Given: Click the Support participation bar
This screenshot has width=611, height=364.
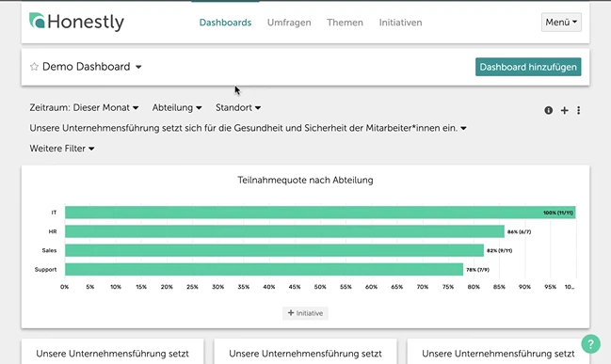Looking at the screenshot, I should (x=264, y=269).
